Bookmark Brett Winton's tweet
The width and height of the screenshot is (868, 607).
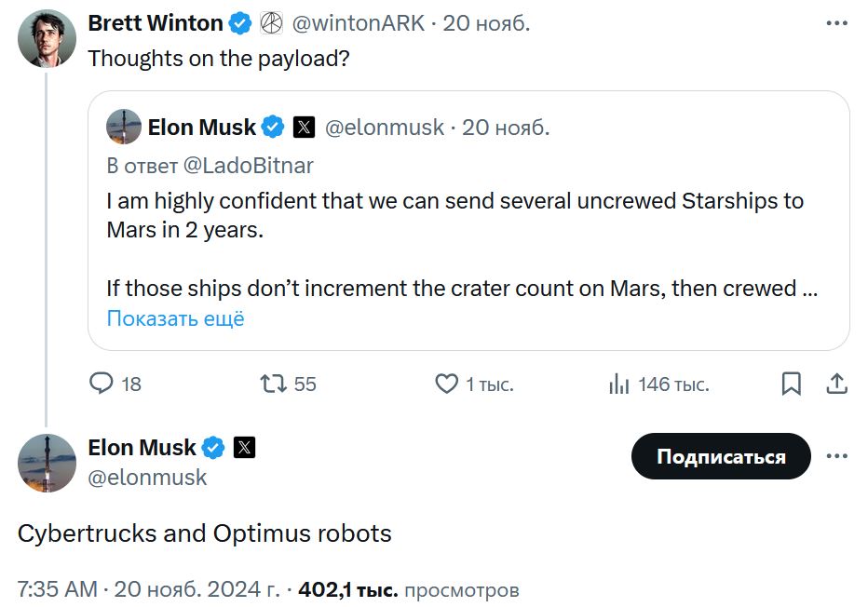(x=791, y=384)
